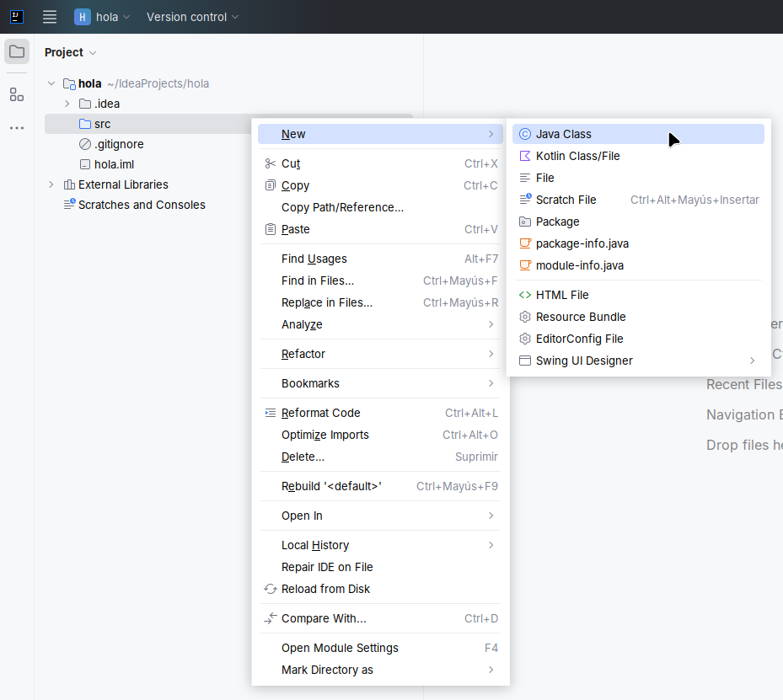Viewport: 783px width, 700px height.
Task: Select Java Class in New submenu
Action: [x=563, y=134]
